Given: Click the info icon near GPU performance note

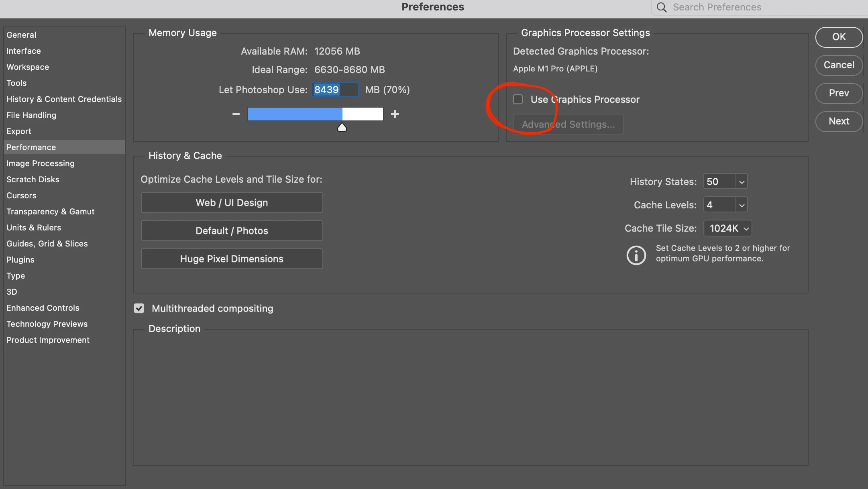Looking at the screenshot, I should [636, 255].
